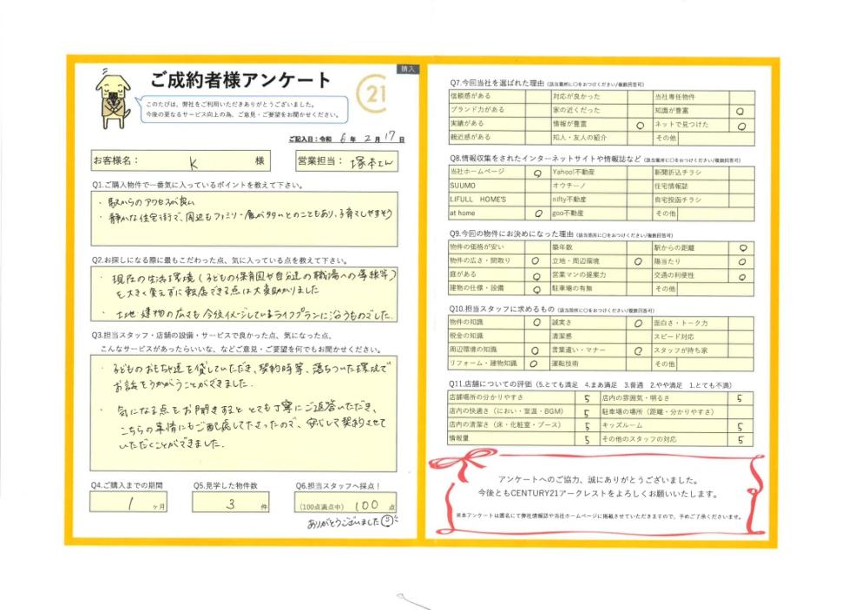The image size is (868, 610).
Task: Select the at home checkbox cell
Action: click(x=537, y=213)
